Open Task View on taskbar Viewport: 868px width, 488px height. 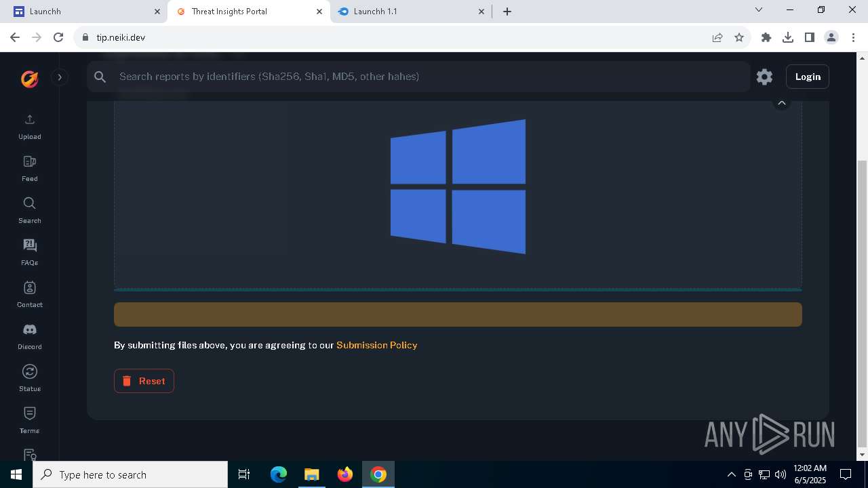245,474
